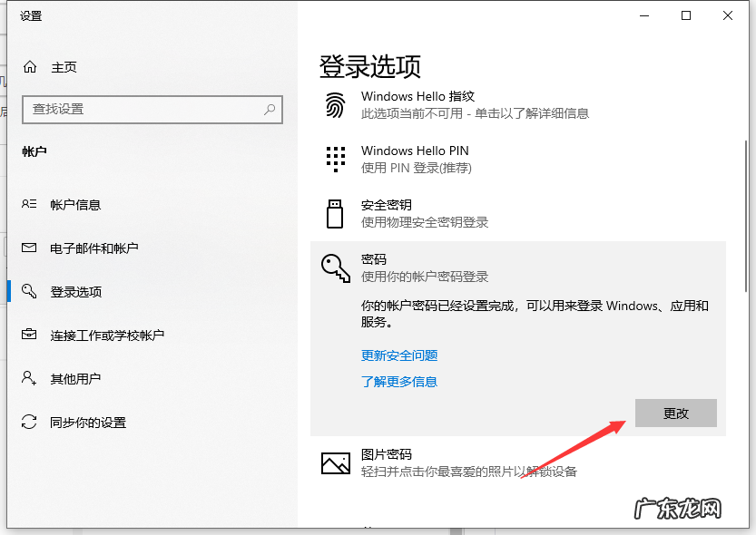Click the Windows Hello PIN dots icon

pos(336,159)
